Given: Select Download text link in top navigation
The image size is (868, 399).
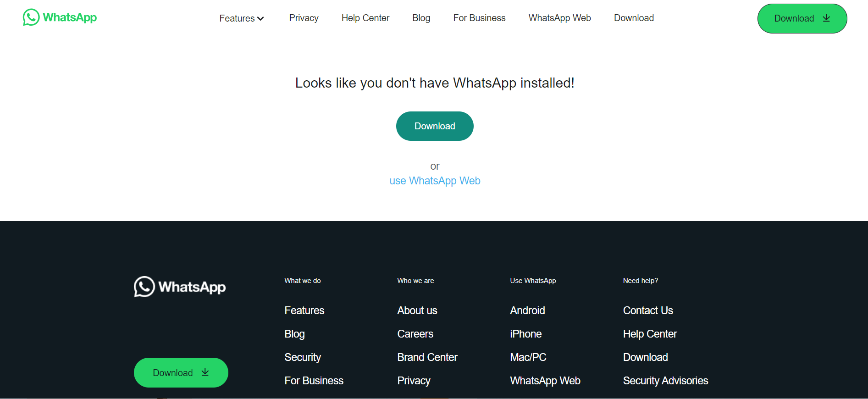Looking at the screenshot, I should coord(634,18).
